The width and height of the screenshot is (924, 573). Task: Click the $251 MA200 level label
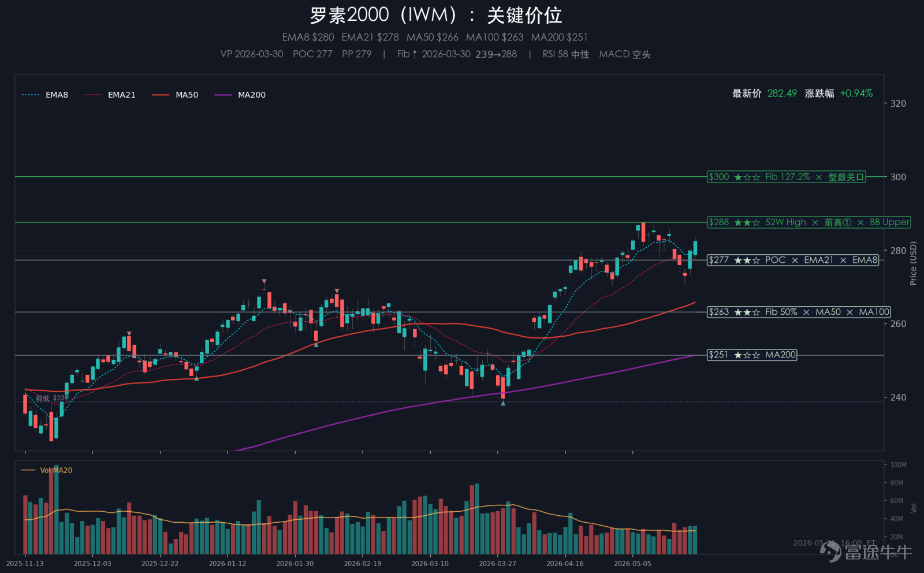pos(752,355)
